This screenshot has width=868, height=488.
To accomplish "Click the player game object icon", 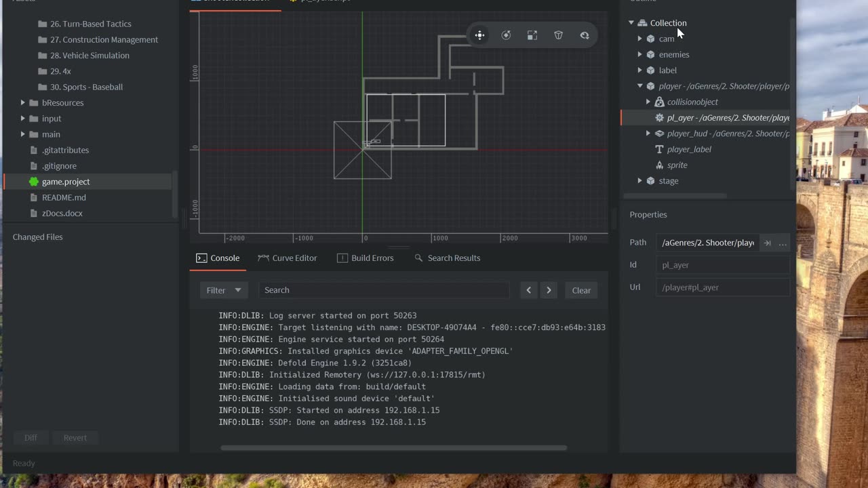I will 650,86.
